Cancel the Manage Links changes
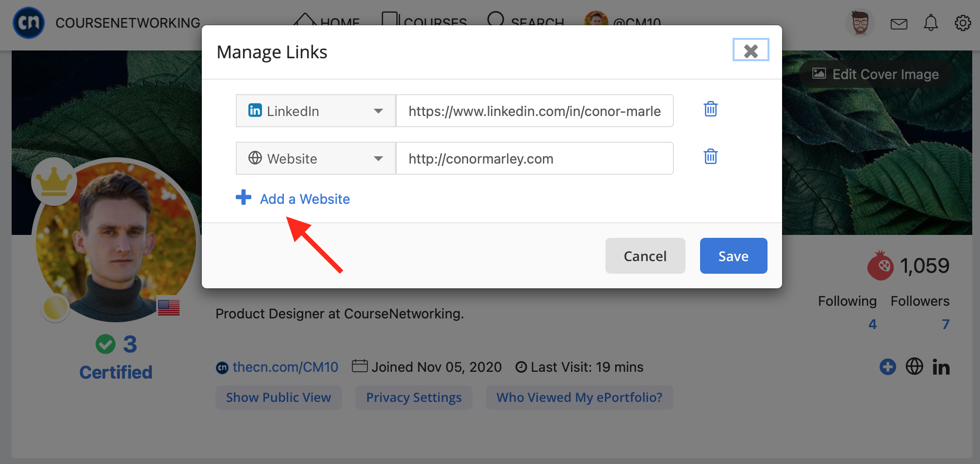This screenshot has width=980, height=464. pyautogui.click(x=645, y=256)
